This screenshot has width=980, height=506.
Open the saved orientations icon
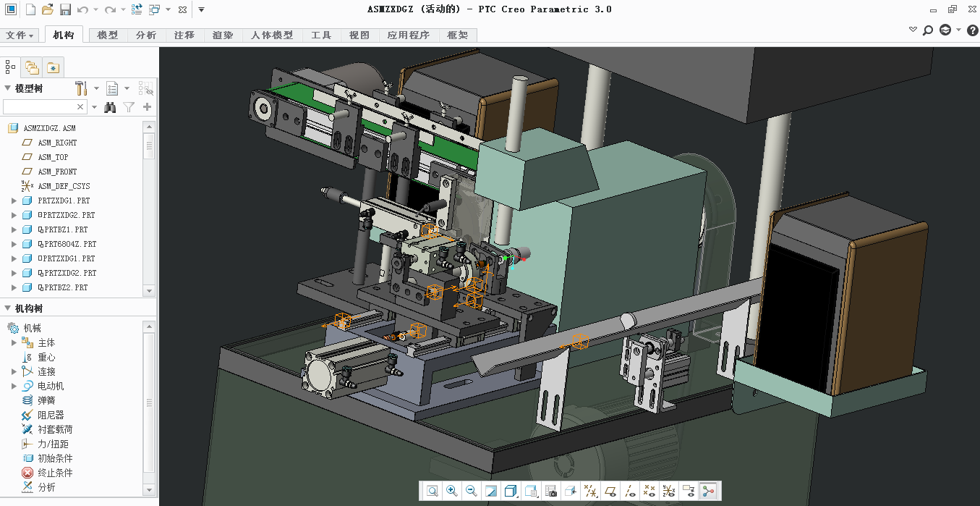point(532,491)
